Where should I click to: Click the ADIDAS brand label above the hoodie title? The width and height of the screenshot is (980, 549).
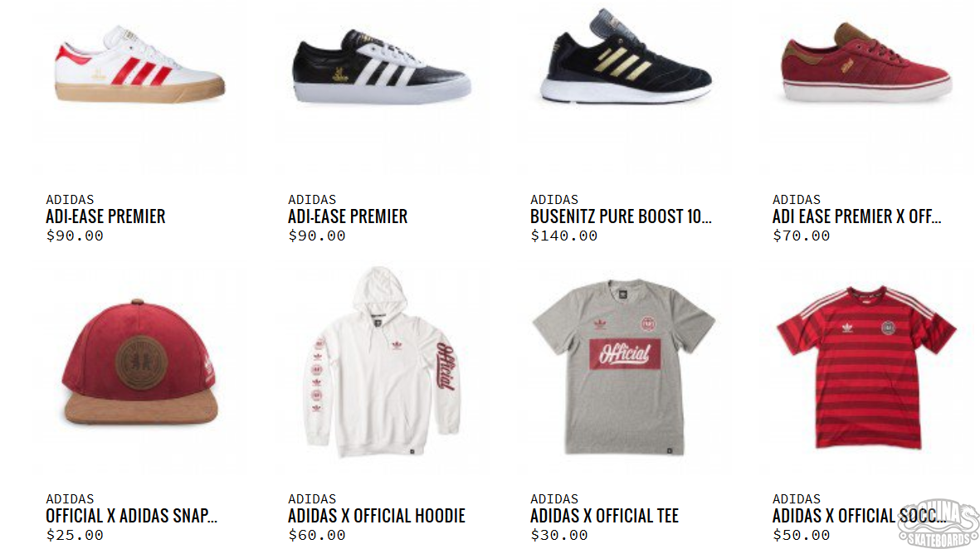click(312, 499)
